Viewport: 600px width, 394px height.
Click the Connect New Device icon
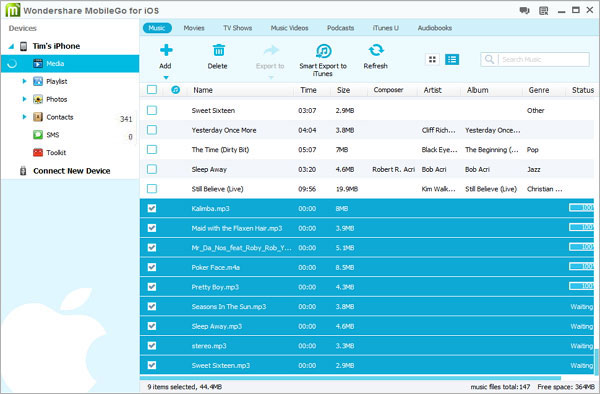tap(23, 171)
